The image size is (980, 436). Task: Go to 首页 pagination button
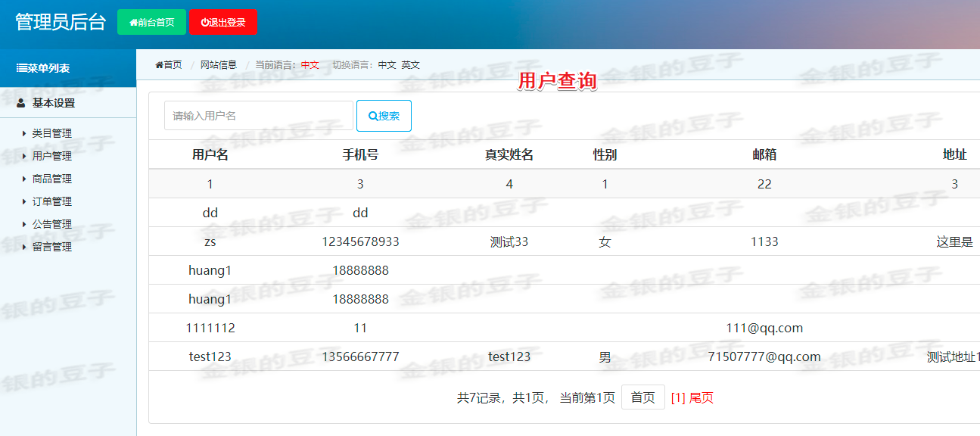643,397
